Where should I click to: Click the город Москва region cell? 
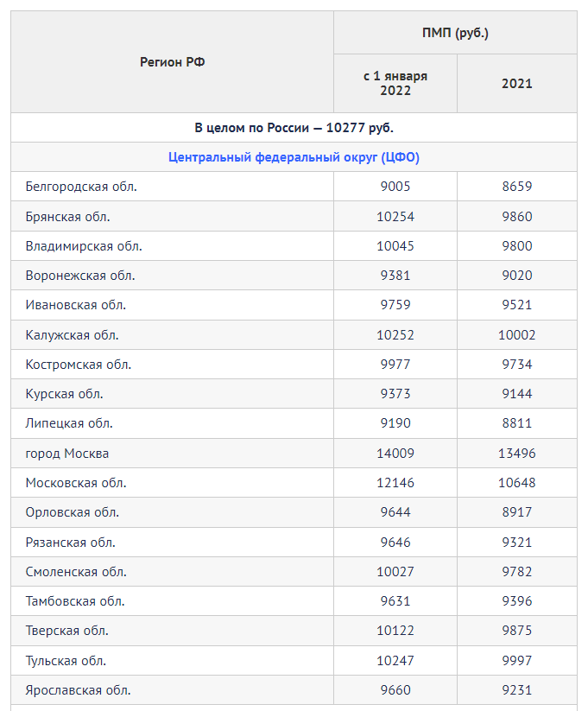tap(67, 453)
